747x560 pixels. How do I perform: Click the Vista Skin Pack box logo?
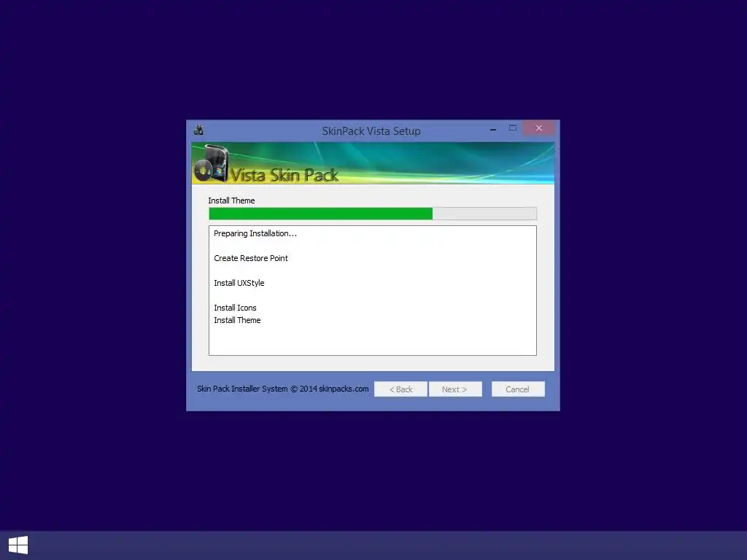click(x=212, y=164)
